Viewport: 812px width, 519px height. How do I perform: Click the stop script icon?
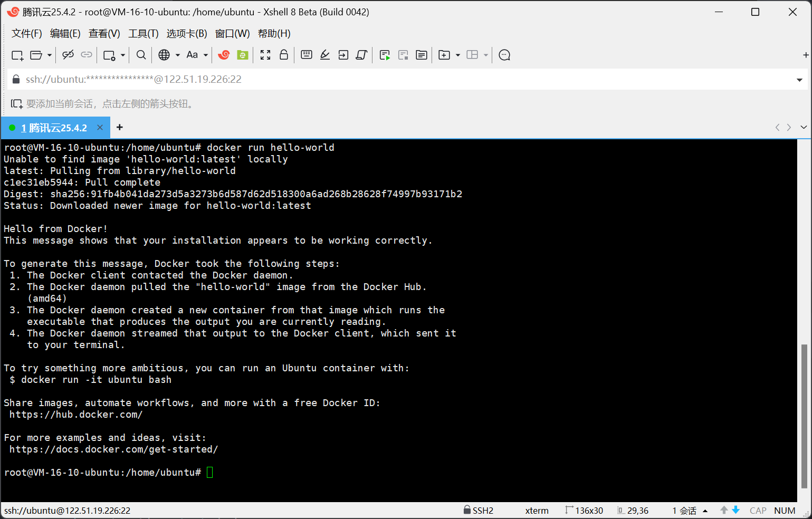(x=403, y=55)
